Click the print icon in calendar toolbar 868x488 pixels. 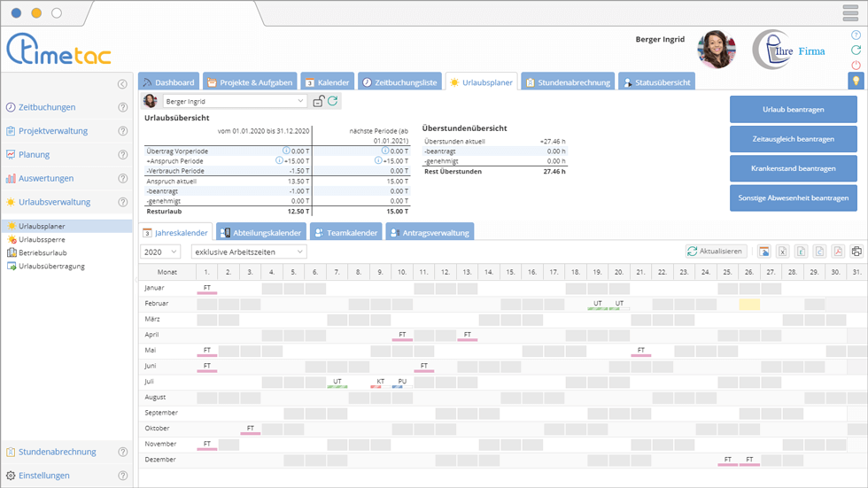click(856, 252)
